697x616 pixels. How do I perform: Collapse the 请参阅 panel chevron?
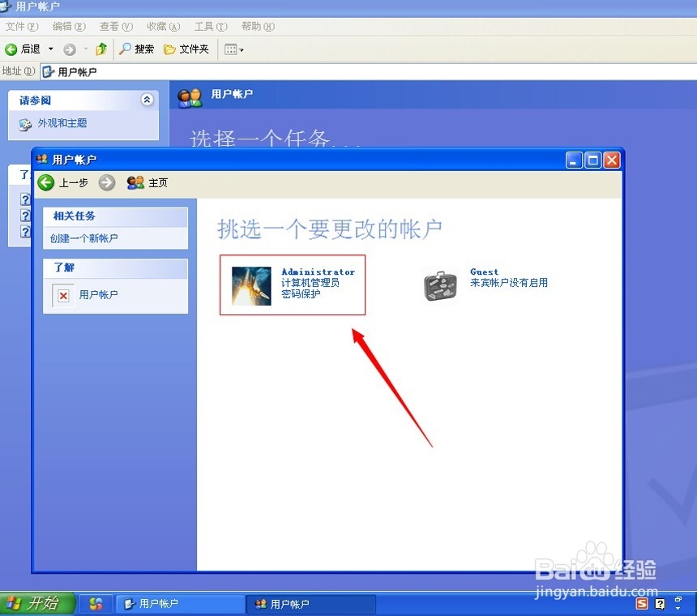[148, 100]
